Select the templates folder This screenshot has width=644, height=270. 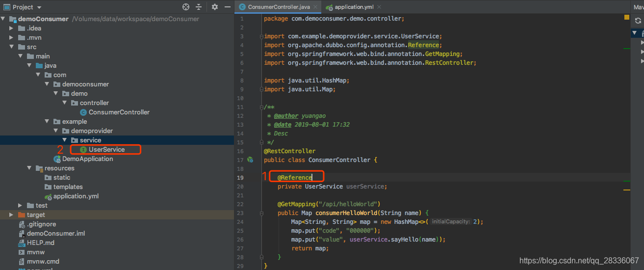click(68, 187)
